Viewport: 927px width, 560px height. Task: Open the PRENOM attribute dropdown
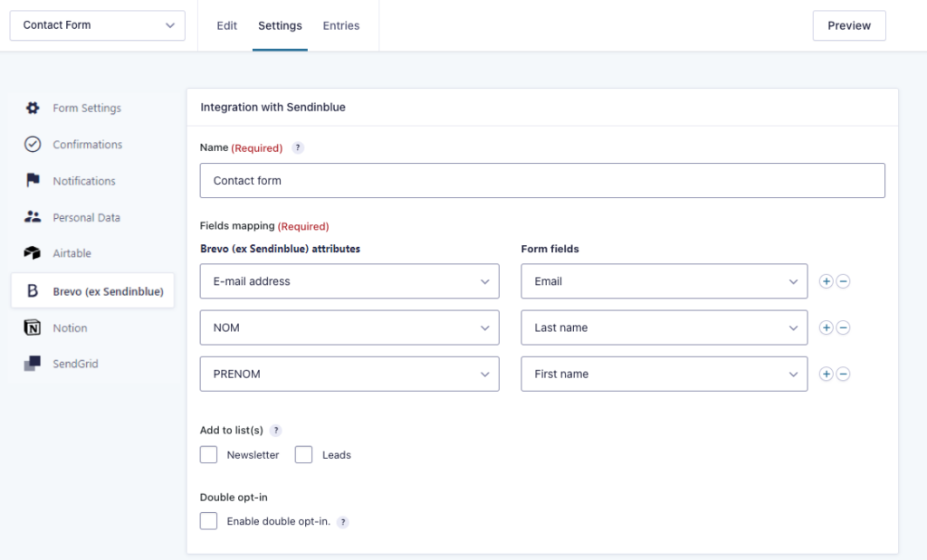click(349, 374)
